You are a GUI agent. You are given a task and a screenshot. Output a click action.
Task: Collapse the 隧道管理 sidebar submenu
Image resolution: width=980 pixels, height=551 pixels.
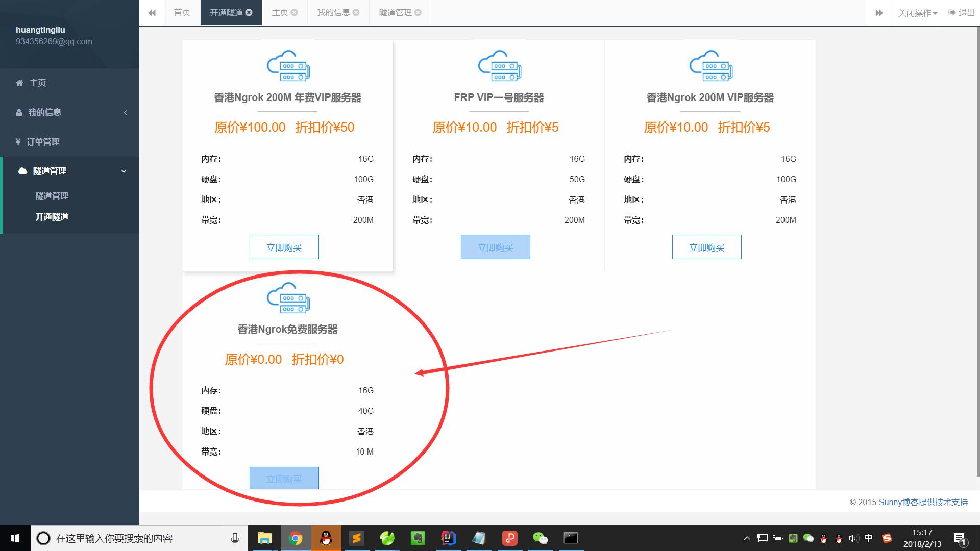coord(123,171)
